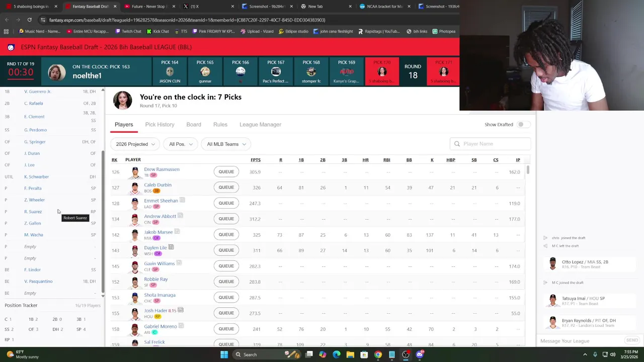Open news note icon for Jakob Marsee

point(177,231)
